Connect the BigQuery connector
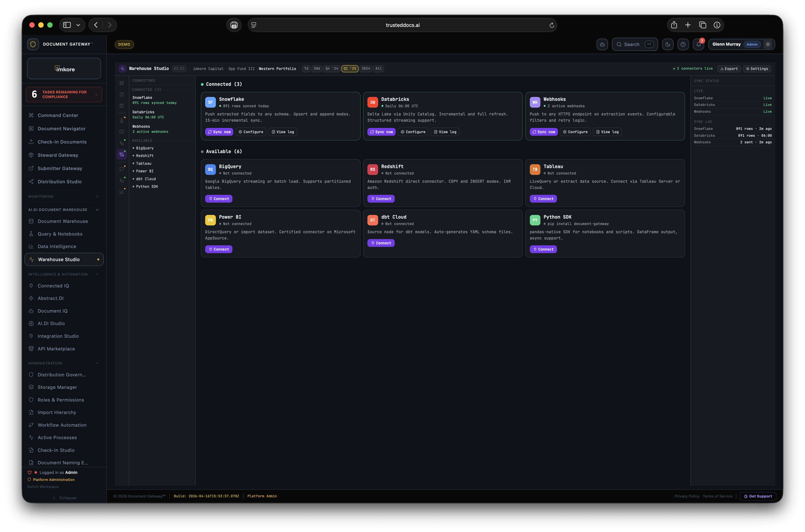This screenshot has height=532, width=805. pyautogui.click(x=219, y=199)
